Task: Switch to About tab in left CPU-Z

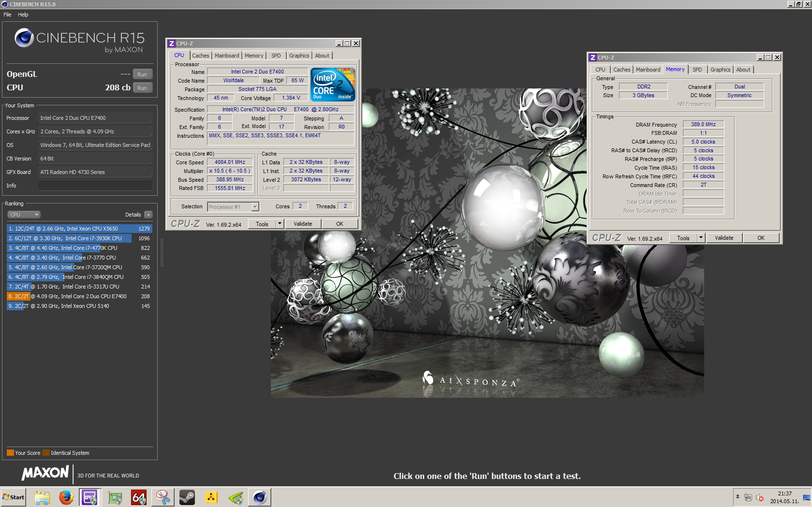Action: [322, 56]
